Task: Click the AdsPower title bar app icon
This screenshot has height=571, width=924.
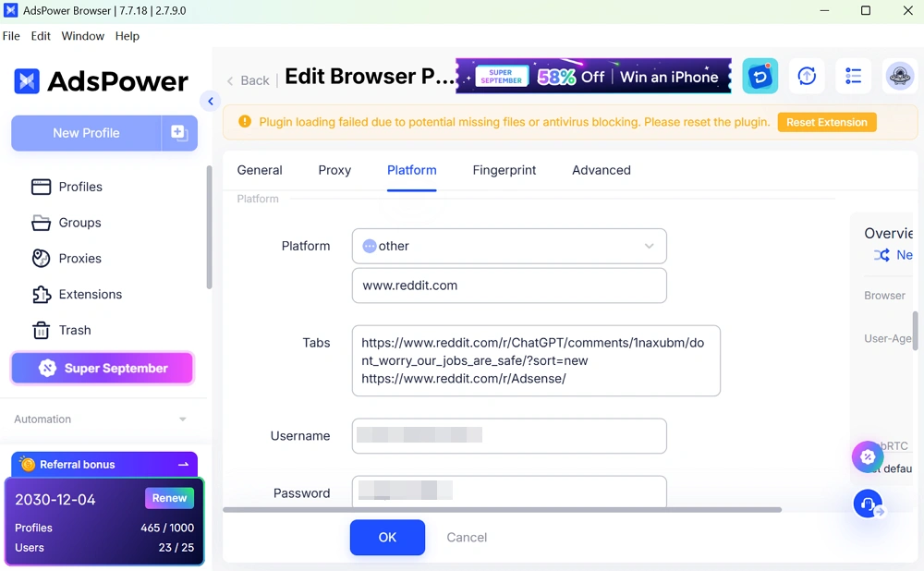Action: pyautogui.click(x=10, y=10)
